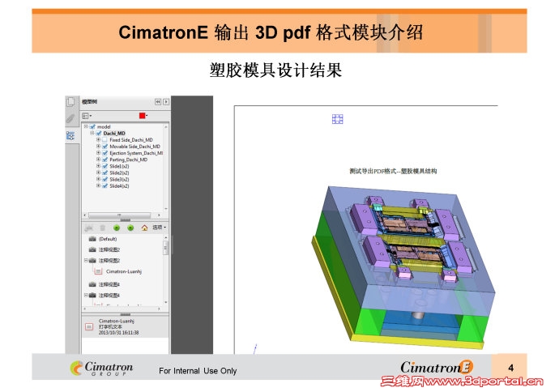Click 打字机文本 comment type text

tap(110, 326)
